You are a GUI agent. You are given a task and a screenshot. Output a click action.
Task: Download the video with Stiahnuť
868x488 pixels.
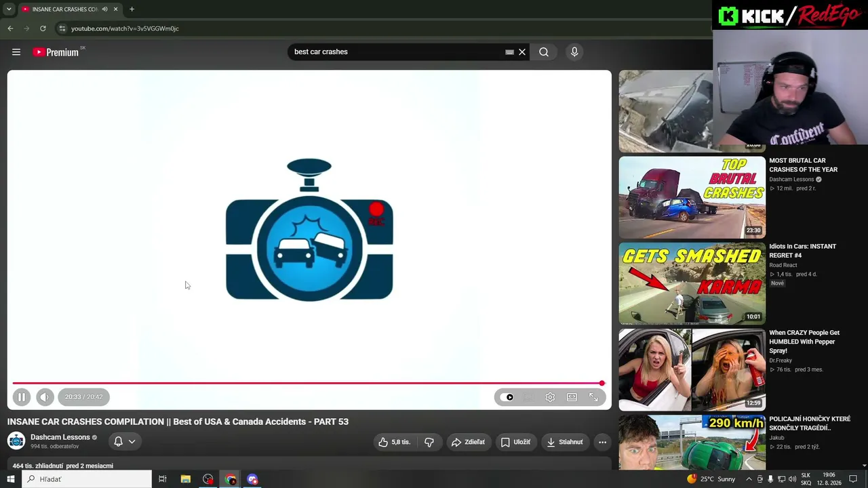(565, 442)
